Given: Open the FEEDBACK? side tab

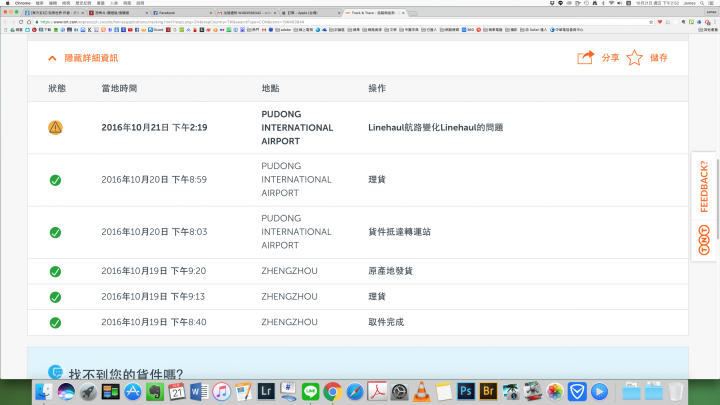Looking at the screenshot, I should [704, 186].
